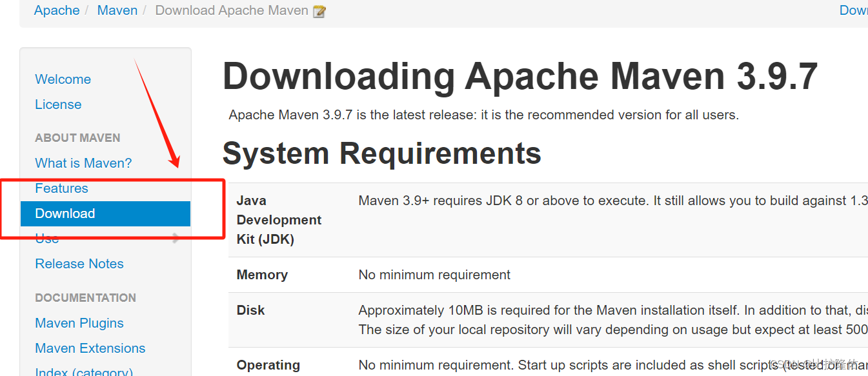
Task: Select the Operating row label
Action: 268,365
